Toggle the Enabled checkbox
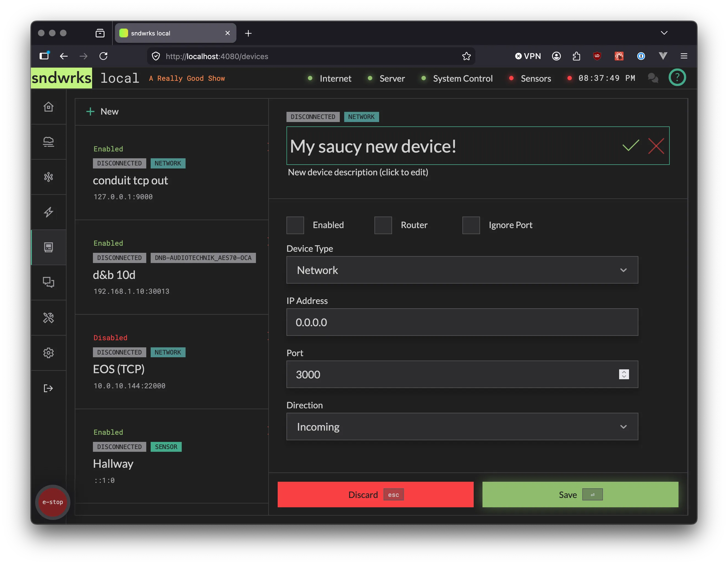 (295, 225)
